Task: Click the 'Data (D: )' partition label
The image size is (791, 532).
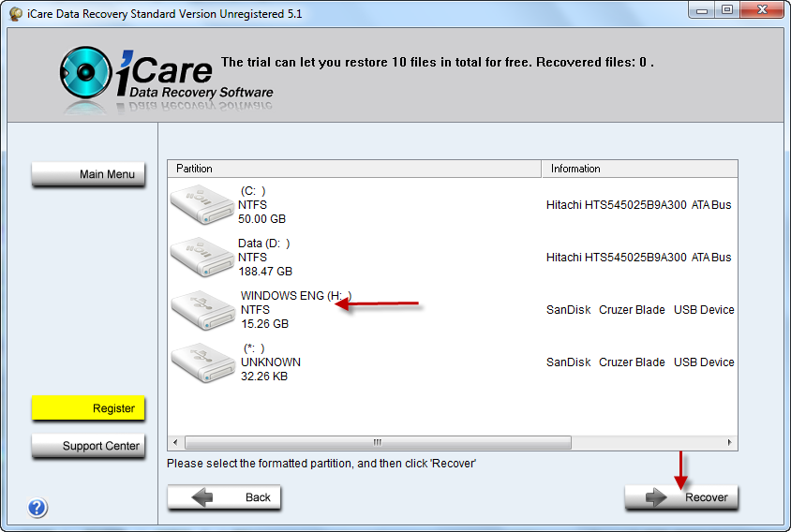Action: 264,244
